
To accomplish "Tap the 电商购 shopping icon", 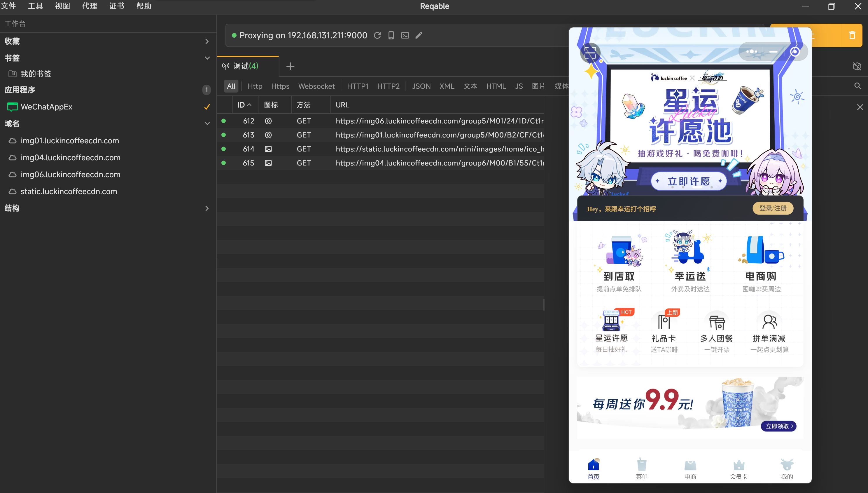I will click(x=761, y=250).
